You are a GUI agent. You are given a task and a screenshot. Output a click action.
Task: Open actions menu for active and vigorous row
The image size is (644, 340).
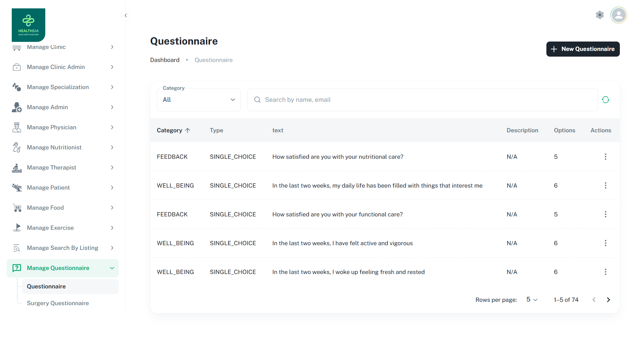(605, 243)
